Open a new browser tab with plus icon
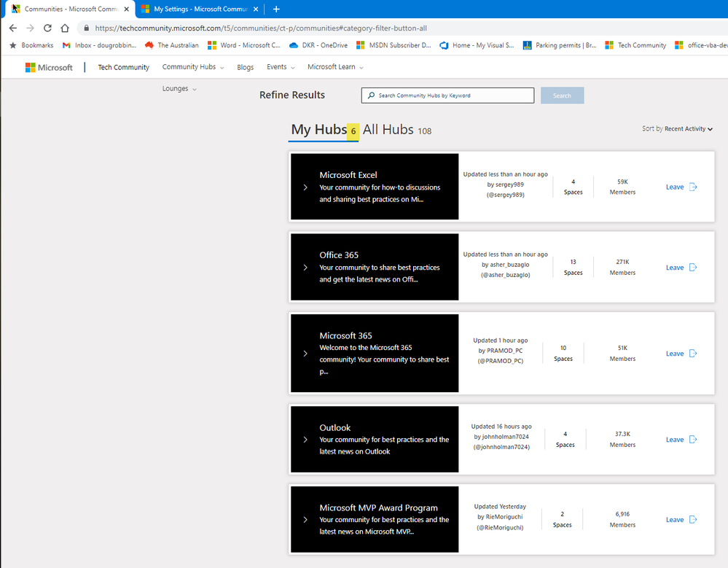This screenshot has width=728, height=568. pyautogui.click(x=276, y=9)
